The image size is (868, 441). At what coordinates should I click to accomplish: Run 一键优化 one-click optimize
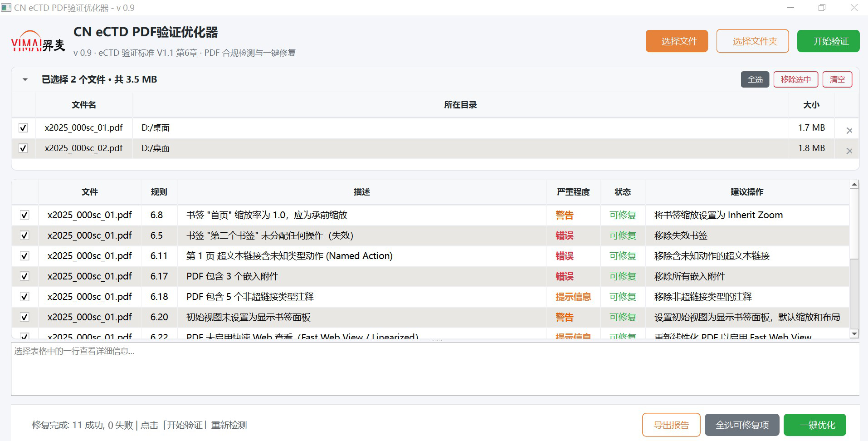(x=814, y=425)
